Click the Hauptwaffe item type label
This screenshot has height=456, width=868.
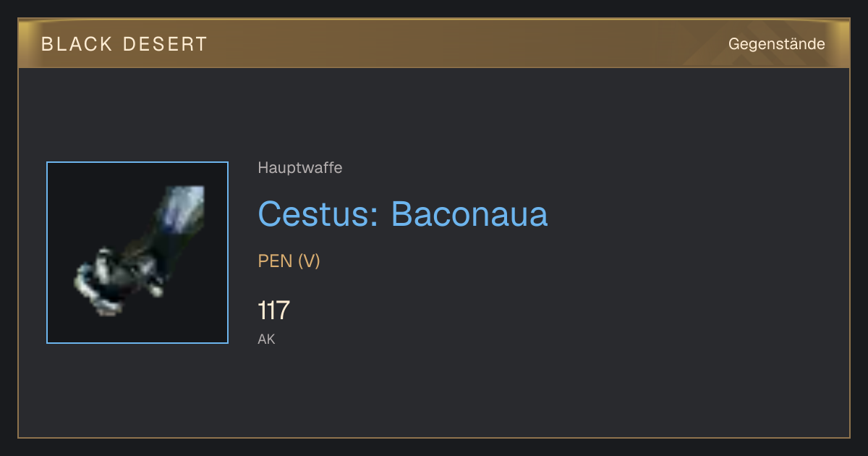click(x=300, y=168)
